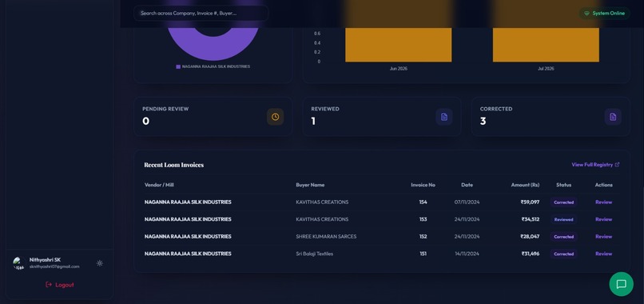Open the chat support bubble icon
This screenshot has width=644, height=304.
coord(621,284)
